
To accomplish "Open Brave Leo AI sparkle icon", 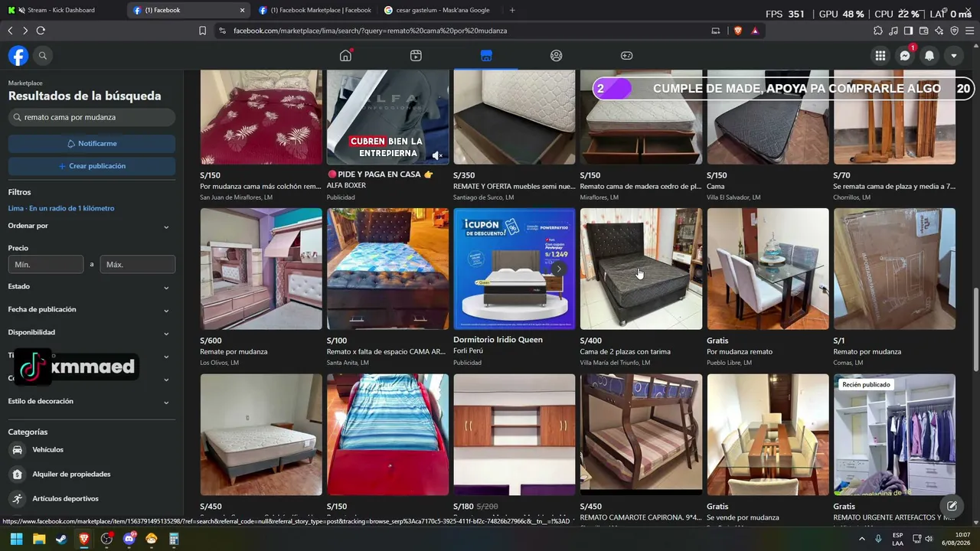I will click(939, 31).
